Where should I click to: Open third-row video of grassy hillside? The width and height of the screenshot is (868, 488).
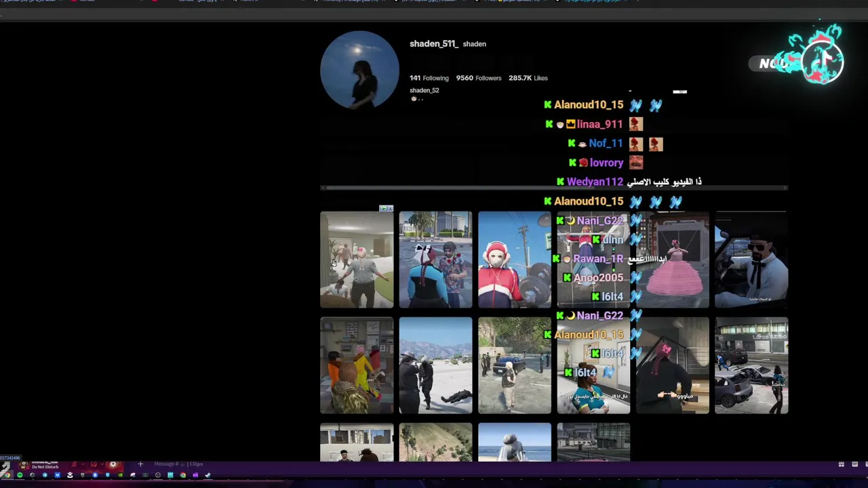click(435, 442)
